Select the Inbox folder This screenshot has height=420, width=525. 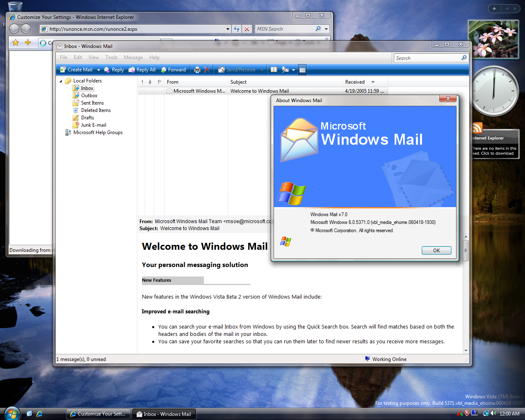[87, 88]
